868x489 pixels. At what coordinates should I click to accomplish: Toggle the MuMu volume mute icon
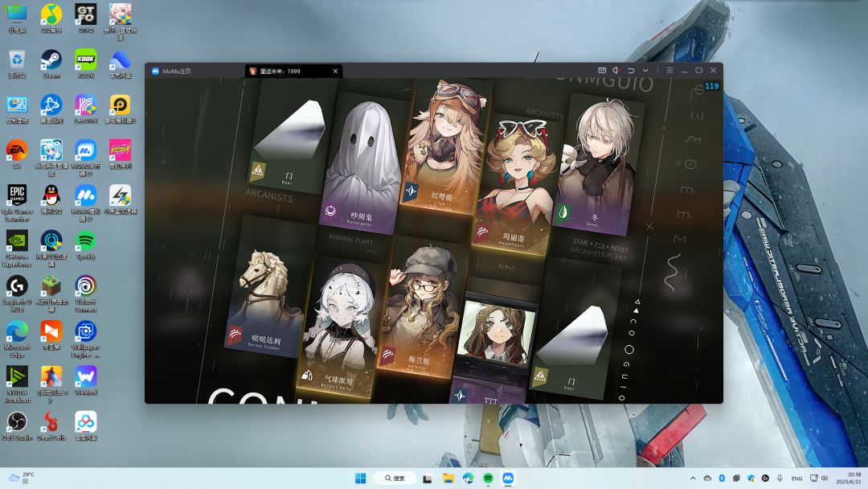pyautogui.click(x=616, y=70)
